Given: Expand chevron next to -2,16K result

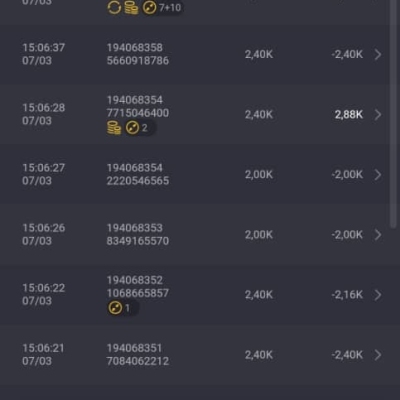Looking at the screenshot, I should point(378,295).
